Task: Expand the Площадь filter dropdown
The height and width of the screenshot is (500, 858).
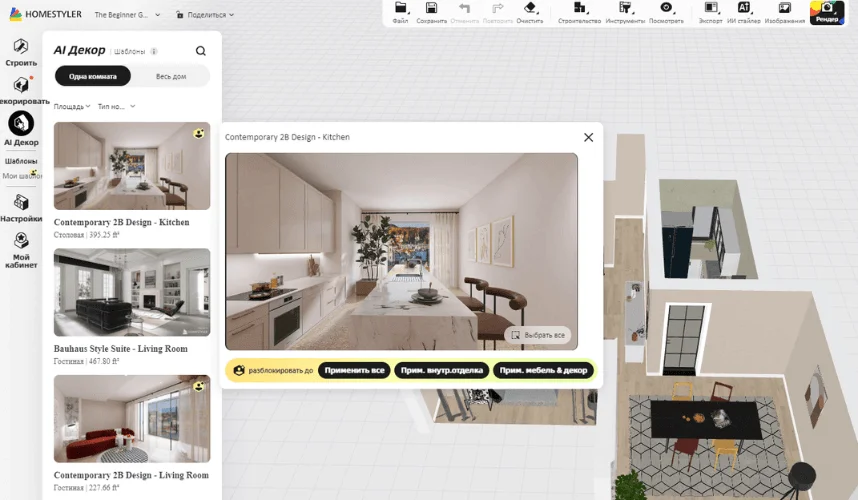Action: click(72, 106)
